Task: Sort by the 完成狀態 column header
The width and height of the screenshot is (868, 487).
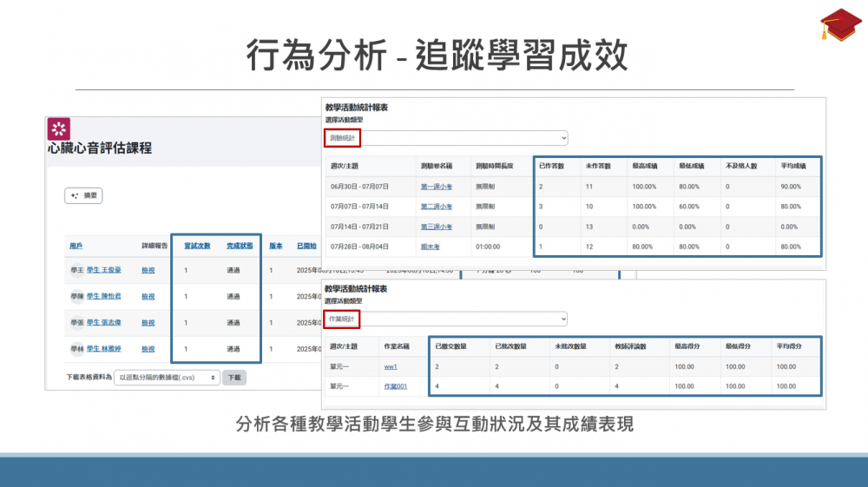Action: 239,246
